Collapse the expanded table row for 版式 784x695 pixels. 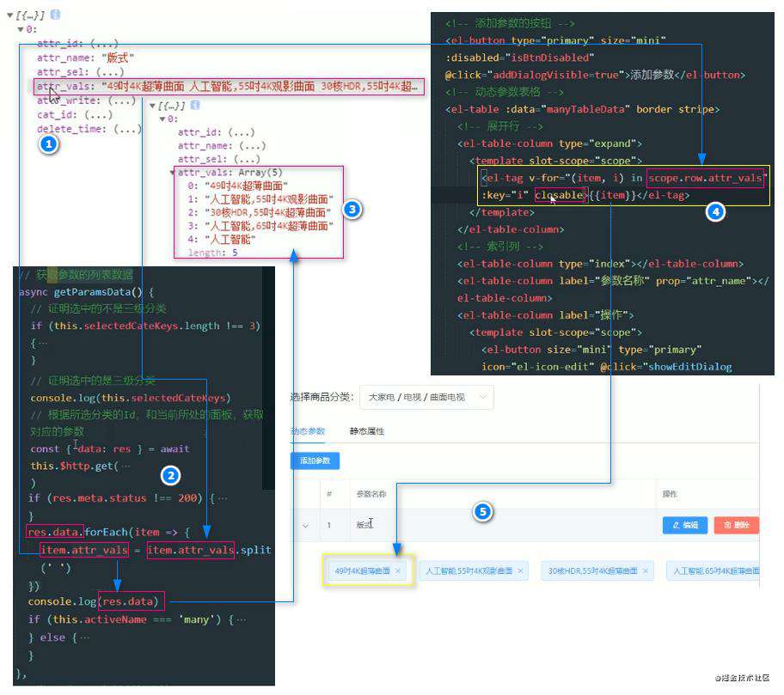305,525
